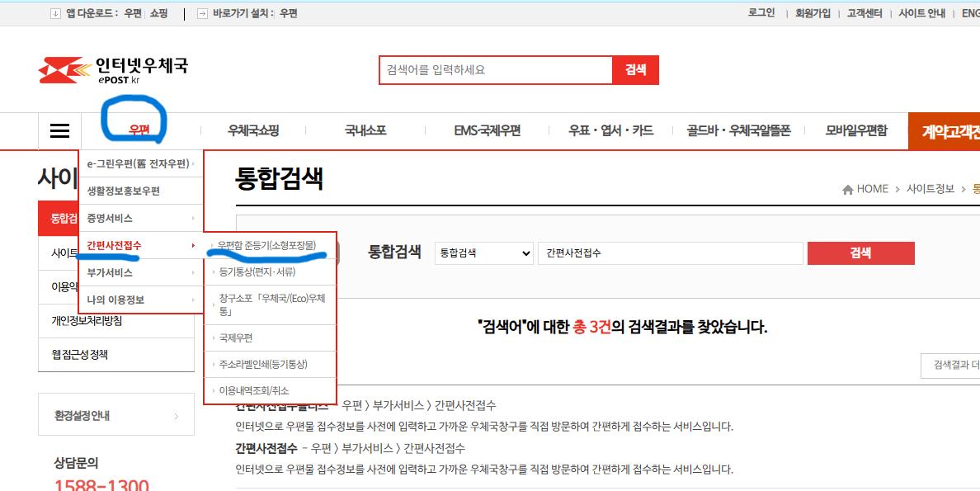The image size is (980, 491).
Task: Expand 부가서비스 submenu
Action: (141, 272)
